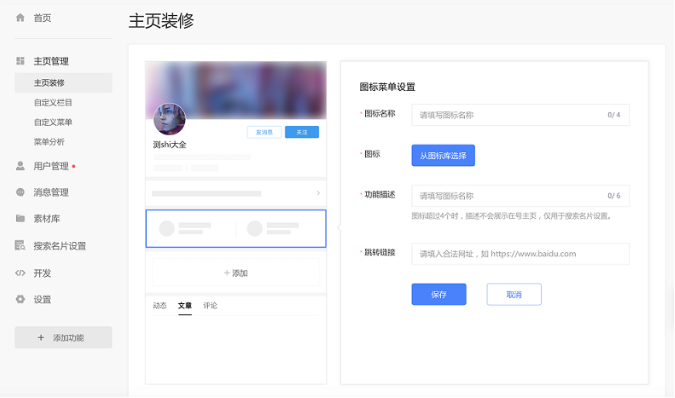
Task: Click the + 添加 dashed area
Action: (x=236, y=273)
